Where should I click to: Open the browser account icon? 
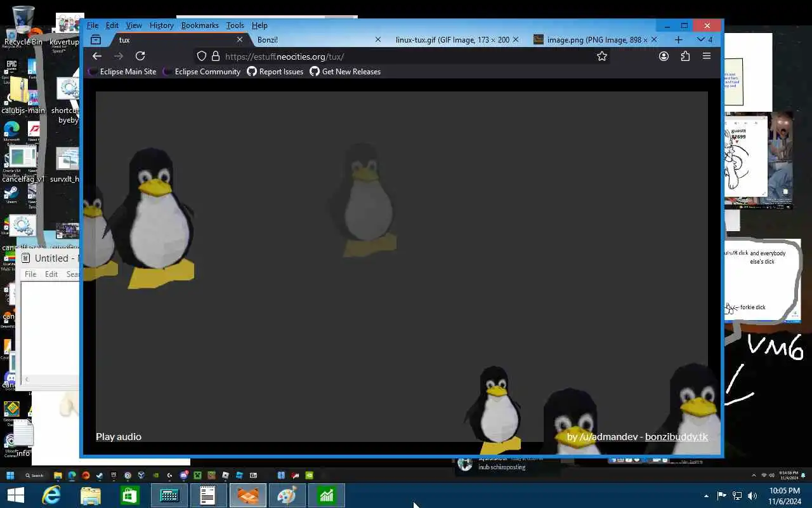point(664,56)
